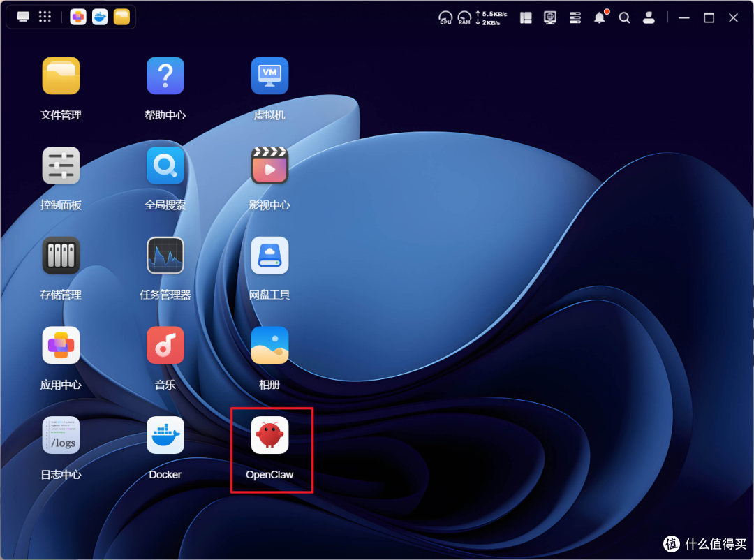Open the 全局搜索 global search app
This screenshot has height=560, width=754.
coord(165,165)
